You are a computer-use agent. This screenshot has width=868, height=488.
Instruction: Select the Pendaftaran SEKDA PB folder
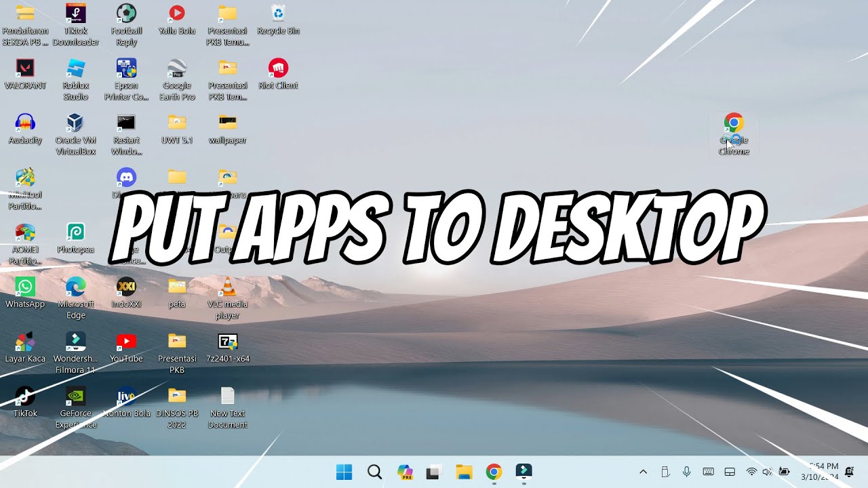point(25,24)
